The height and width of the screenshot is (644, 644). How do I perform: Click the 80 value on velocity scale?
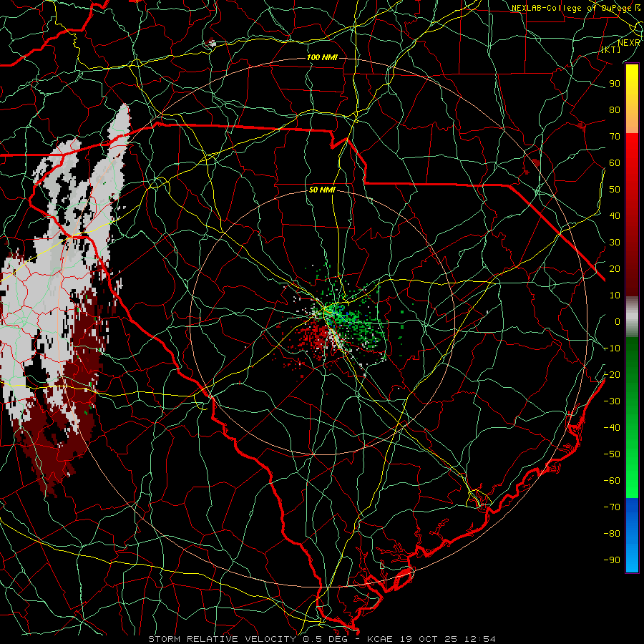615,110
